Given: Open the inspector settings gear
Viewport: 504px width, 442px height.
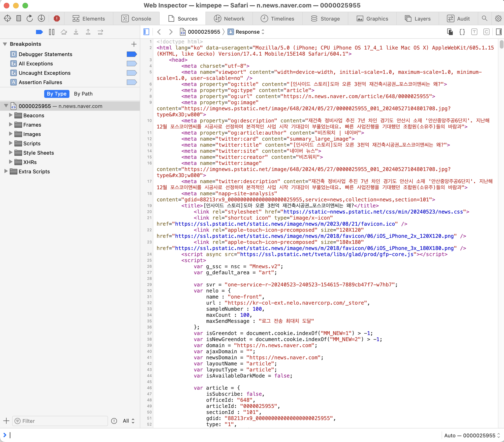Looking at the screenshot, I should coord(498,18).
